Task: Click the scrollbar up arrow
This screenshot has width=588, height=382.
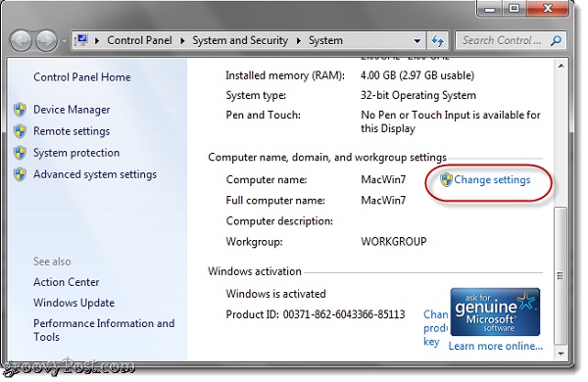Action: pyautogui.click(x=561, y=66)
